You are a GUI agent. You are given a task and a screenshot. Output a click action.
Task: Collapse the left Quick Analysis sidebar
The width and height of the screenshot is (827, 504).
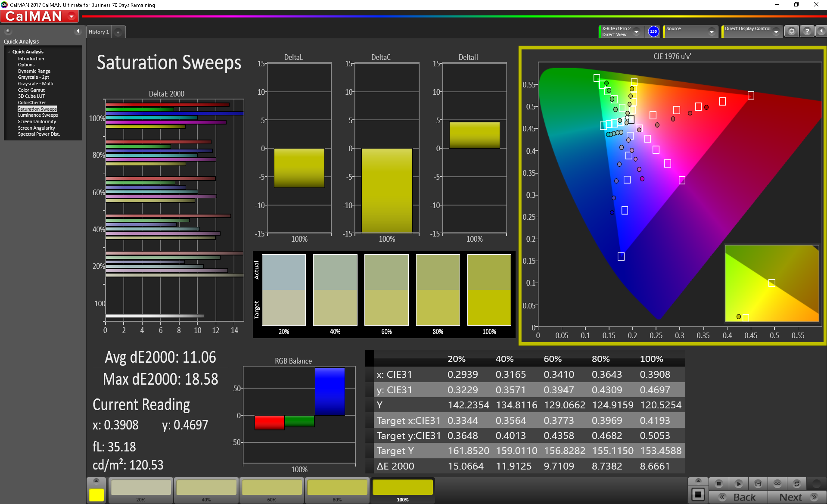[x=78, y=31]
